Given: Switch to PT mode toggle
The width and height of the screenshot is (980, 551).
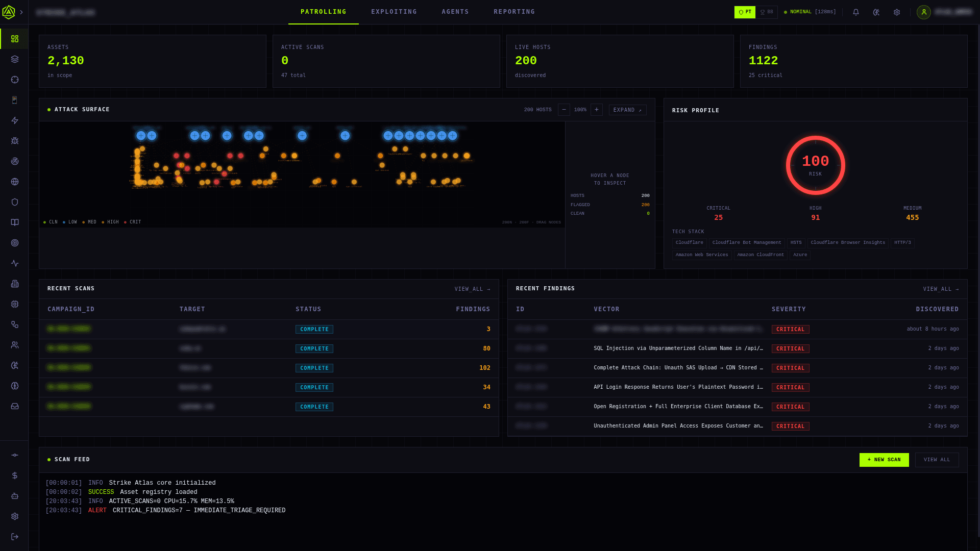Looking at the screenshot, I should pyautogui.click(x=745, y=12).
